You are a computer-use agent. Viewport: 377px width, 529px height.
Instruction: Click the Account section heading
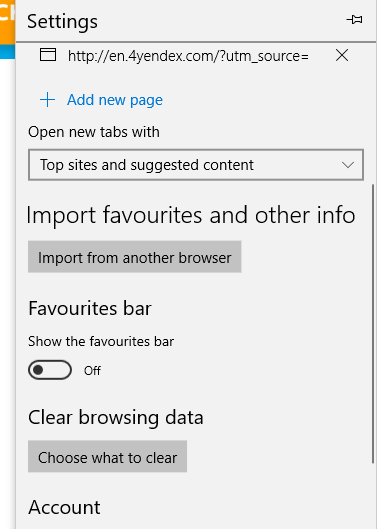coord(64,507)
